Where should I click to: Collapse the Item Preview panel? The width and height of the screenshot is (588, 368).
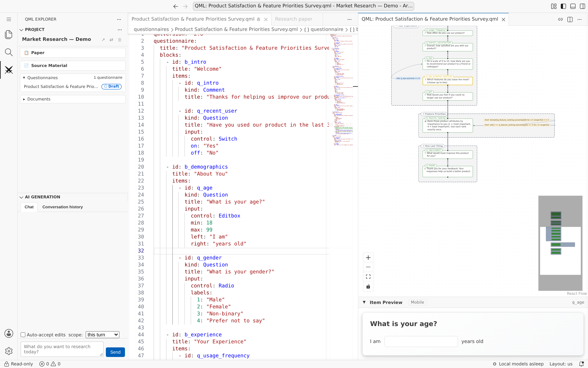click(x=364, y=302)
